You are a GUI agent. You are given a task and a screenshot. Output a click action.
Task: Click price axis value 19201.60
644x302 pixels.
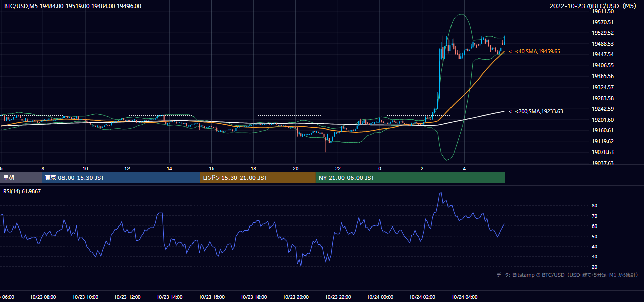pos(603,120)
